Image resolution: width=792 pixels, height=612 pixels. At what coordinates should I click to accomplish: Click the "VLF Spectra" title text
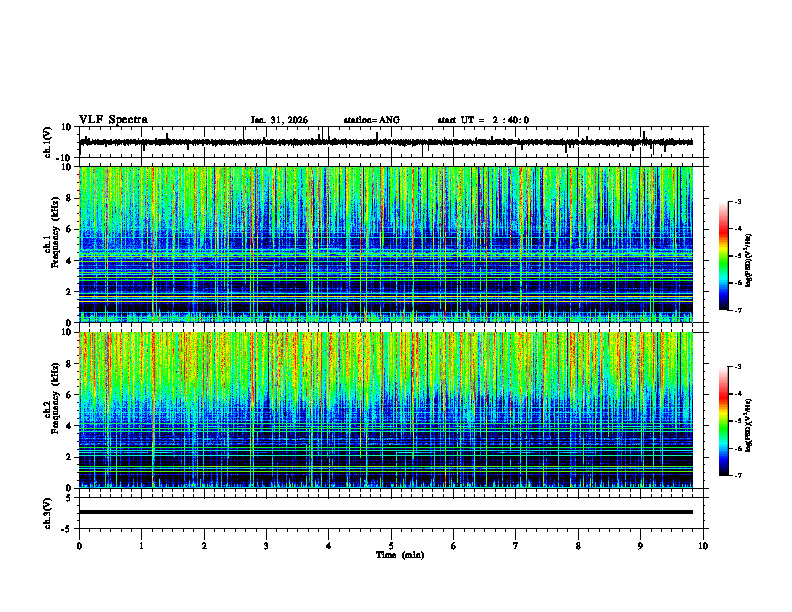pyautogui.click(x=113, y=120)
